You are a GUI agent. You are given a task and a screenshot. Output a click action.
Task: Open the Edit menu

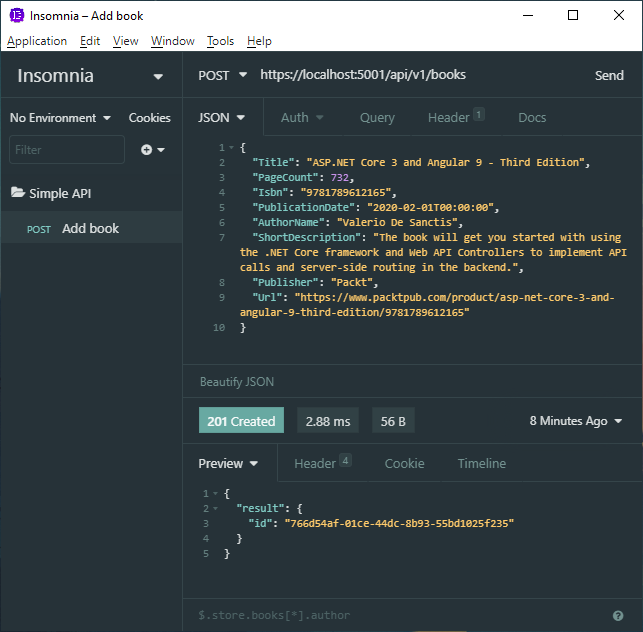90,41
